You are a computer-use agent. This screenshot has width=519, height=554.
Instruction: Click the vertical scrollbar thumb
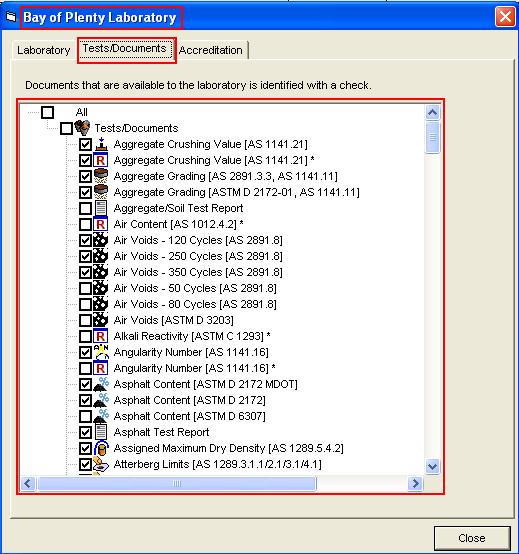(x=433, y=137)
